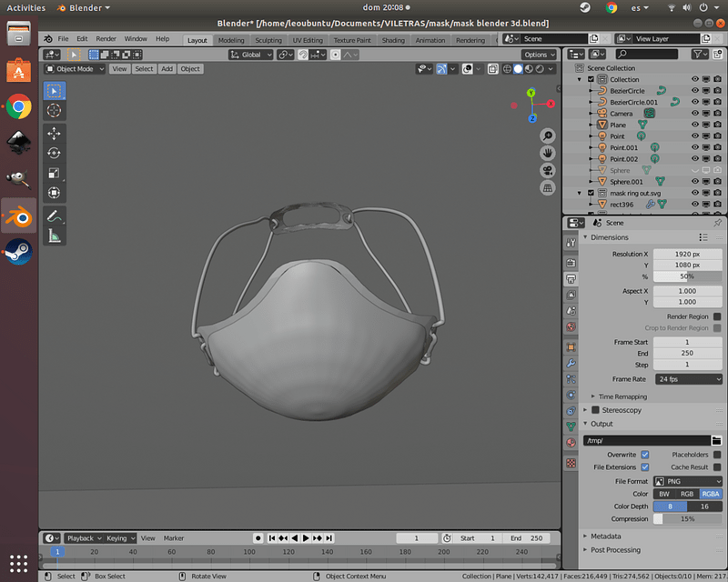Disable File Extensions checkbox
Image resolution: width=728 pixels, height=582 pixels.
click(x=645, y=467)
